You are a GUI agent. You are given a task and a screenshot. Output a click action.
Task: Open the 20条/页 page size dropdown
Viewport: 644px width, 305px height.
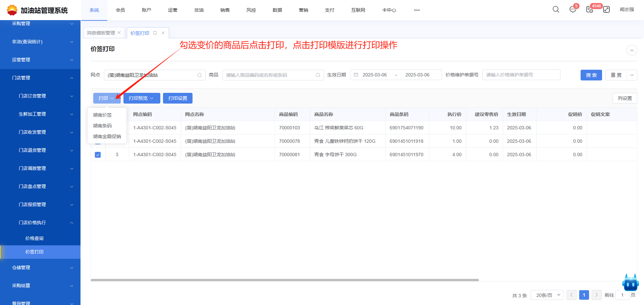pyautogui.click(x=547, y=295)
